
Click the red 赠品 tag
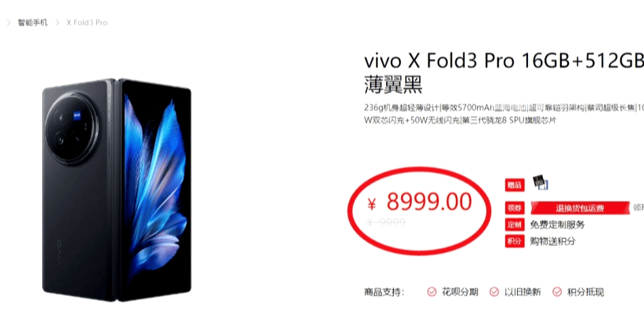pos(514,185)
